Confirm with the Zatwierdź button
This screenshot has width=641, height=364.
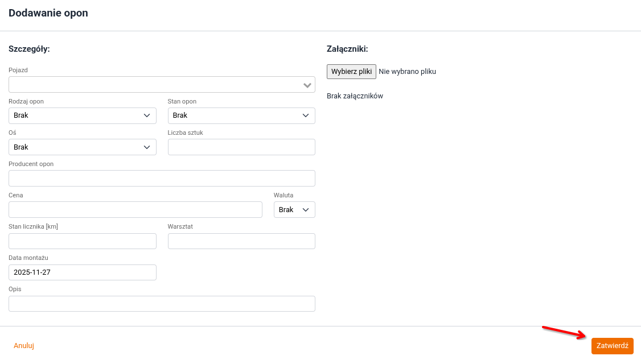612,346
